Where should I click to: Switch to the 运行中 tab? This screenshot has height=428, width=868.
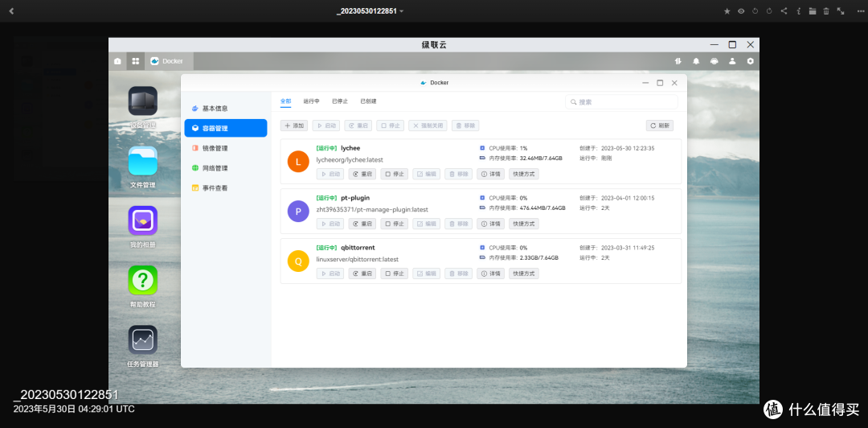click(311, 101)
